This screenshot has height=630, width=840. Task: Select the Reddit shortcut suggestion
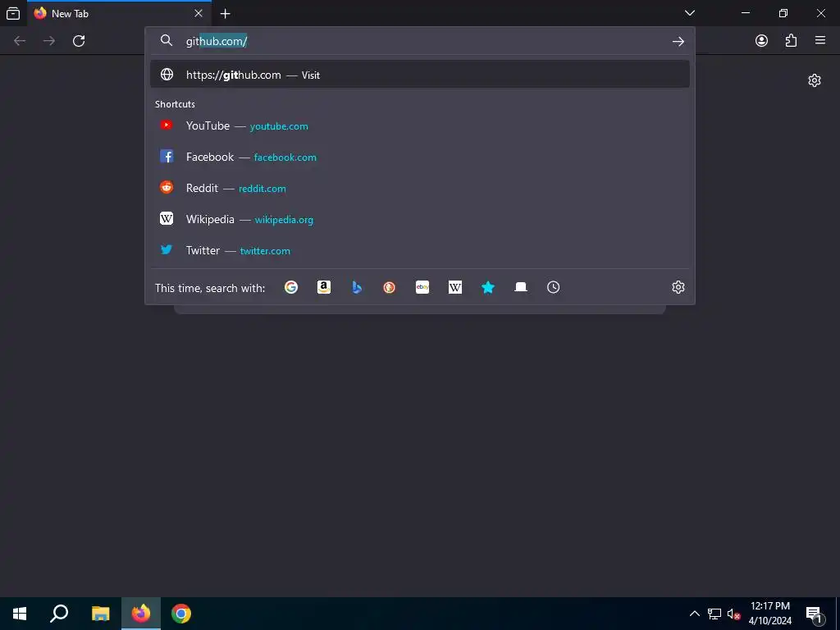tap(420, 188)
